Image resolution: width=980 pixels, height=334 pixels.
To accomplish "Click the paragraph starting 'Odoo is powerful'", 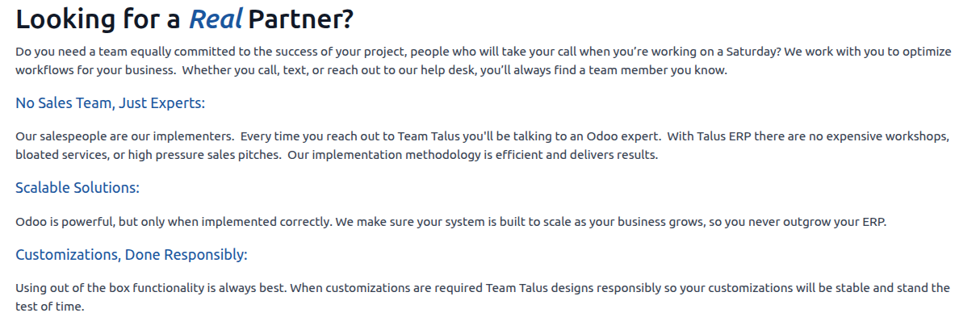I will point(451,222).
